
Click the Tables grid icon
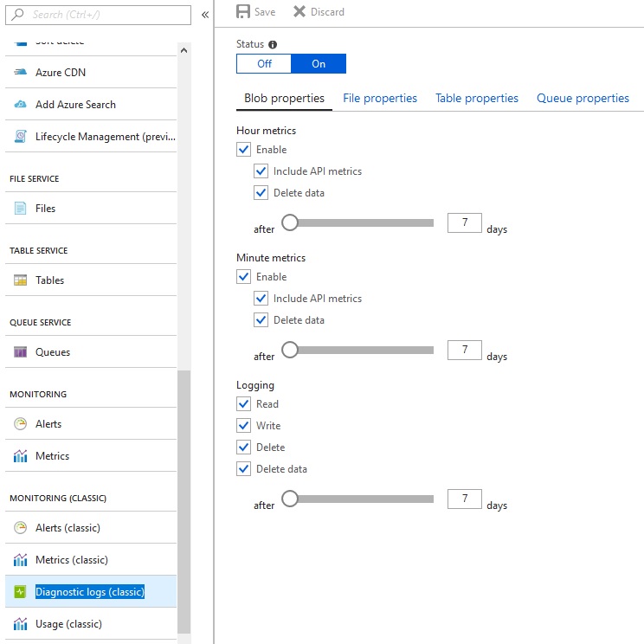[20, 280]
